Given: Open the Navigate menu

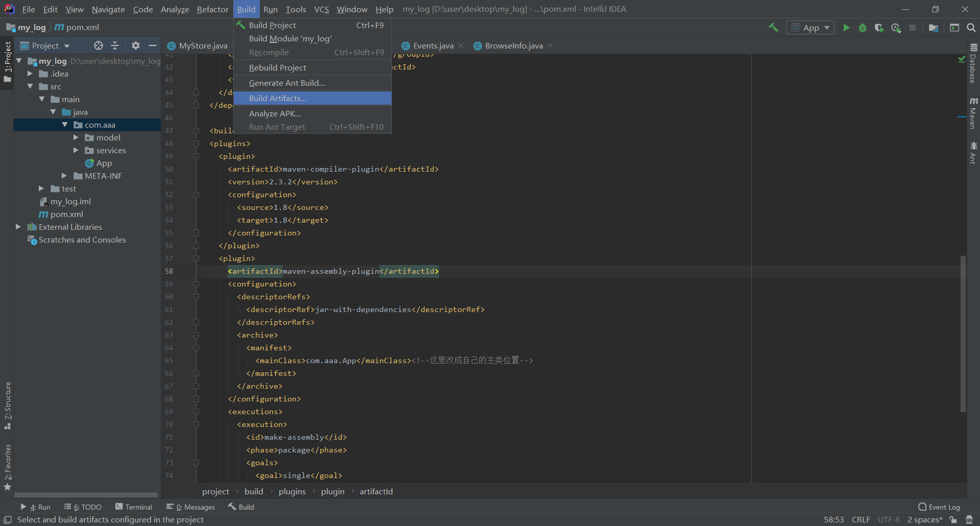Looking at the screenshot, I should (108, 9).
